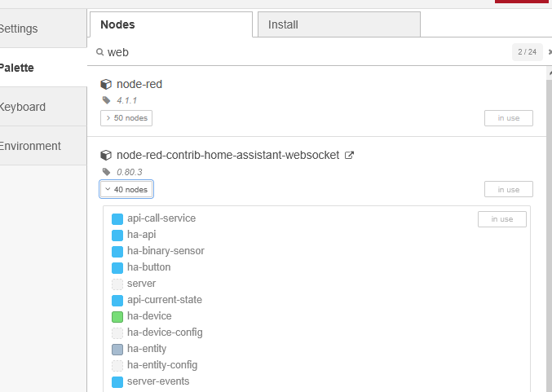Click the node-red in use button
The width and height of the screenshot is (552, 392).
point(508,118)
